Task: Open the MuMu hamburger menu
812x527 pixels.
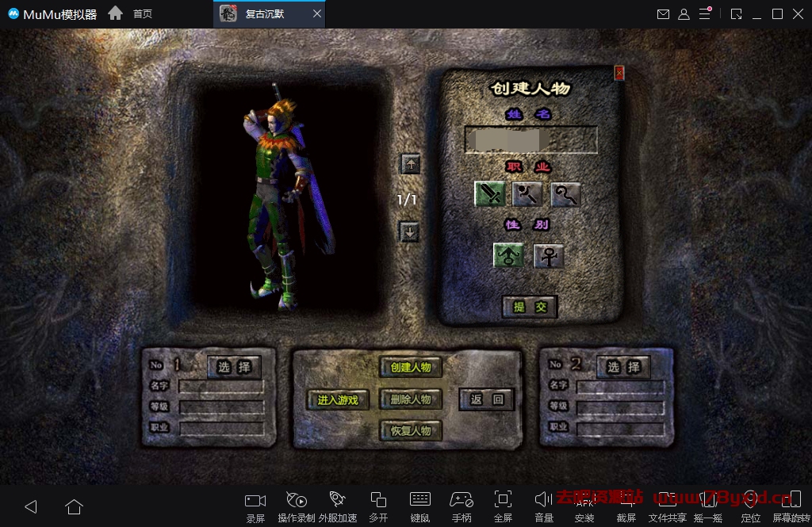Action: [x=705, y=13]
